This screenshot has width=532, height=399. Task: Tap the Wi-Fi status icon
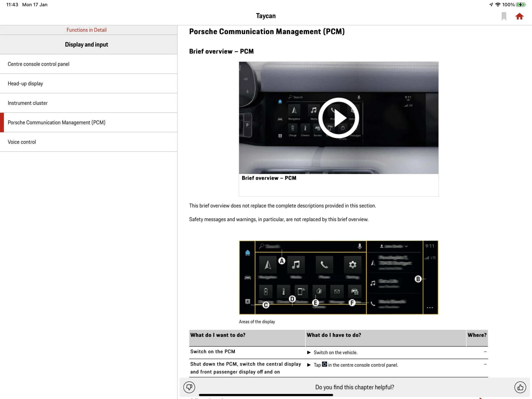point(498,5)
